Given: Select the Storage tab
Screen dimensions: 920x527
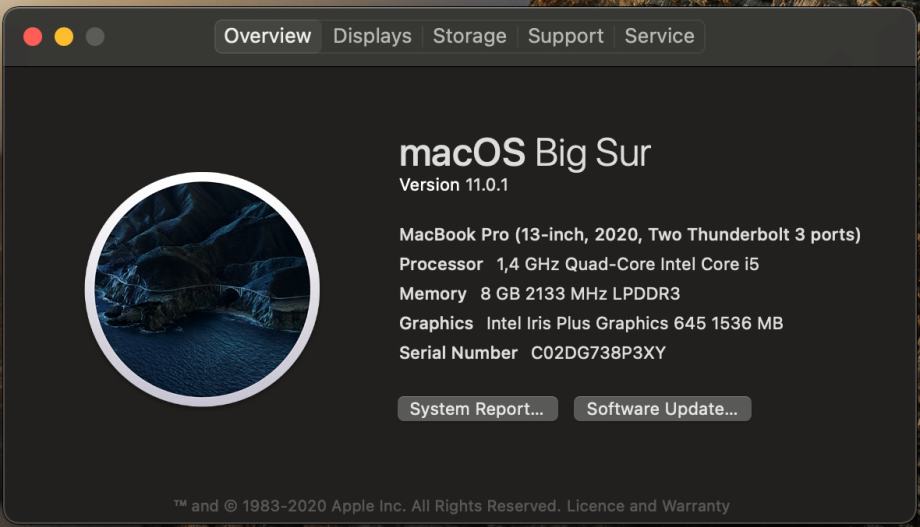Looking at the screenshot, I should pyautogui.click(x=469, y=36).
